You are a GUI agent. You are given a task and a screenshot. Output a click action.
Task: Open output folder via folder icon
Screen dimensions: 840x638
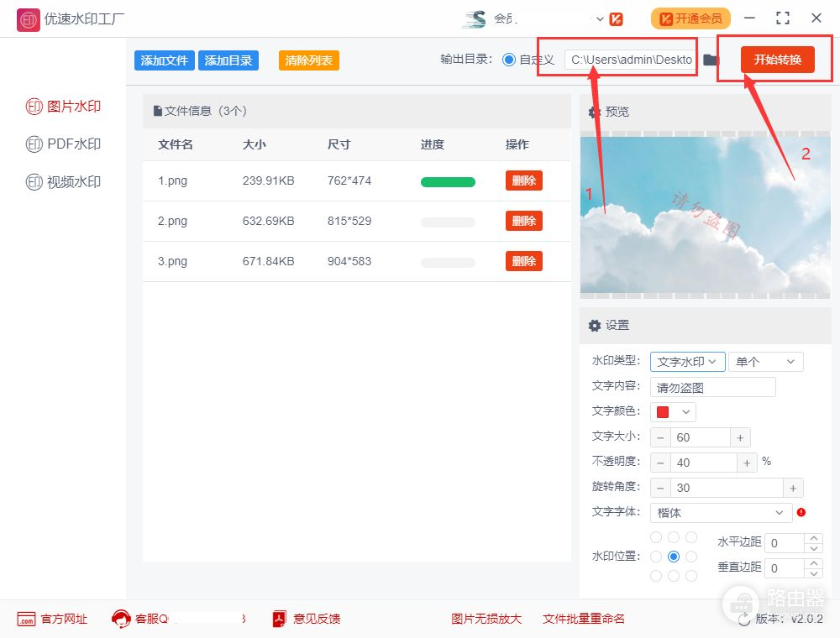711,60
